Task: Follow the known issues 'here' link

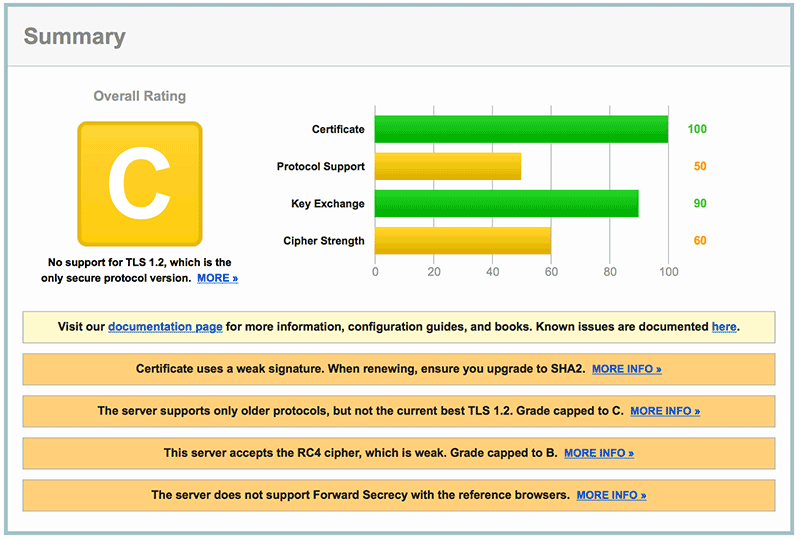Action: pyautogui.click(x=724, y=327)
